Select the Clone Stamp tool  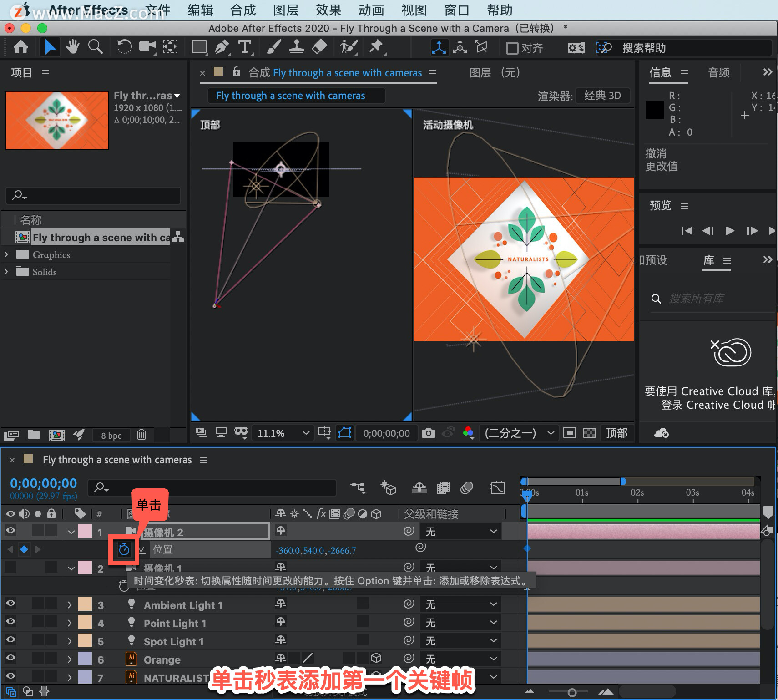[297, 47]
